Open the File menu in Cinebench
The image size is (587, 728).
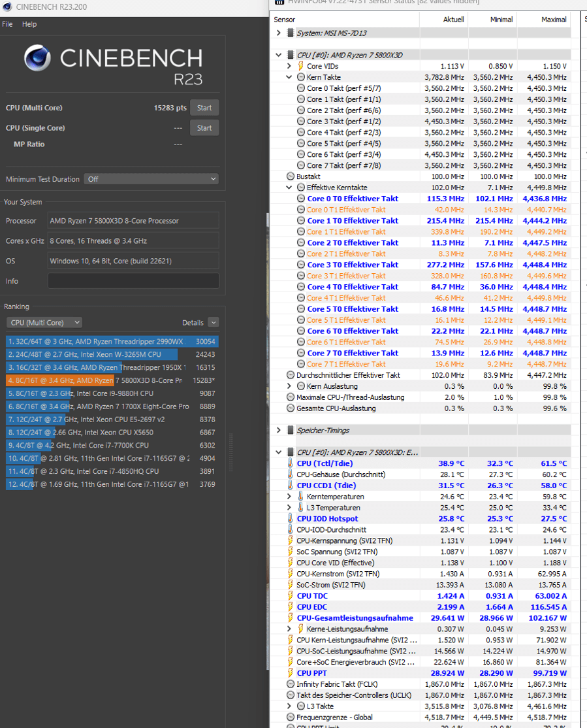7,24
